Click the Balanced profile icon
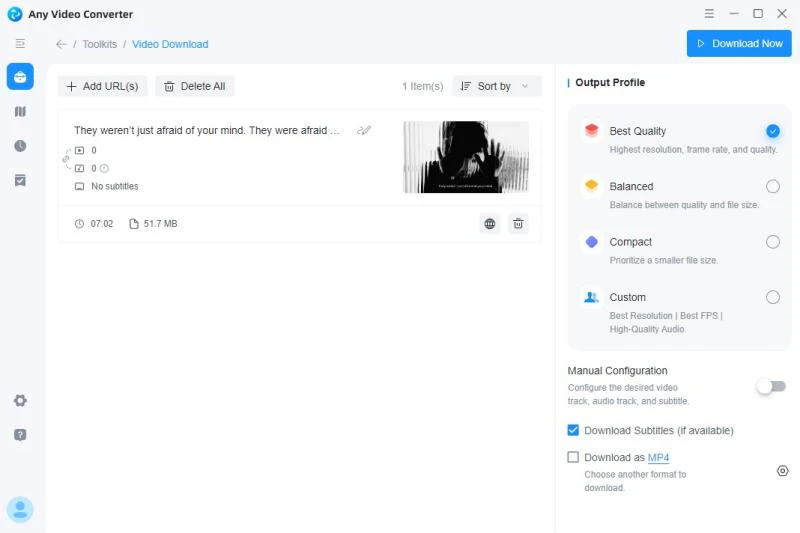This screenshot has height=533, width=800. 591,186
